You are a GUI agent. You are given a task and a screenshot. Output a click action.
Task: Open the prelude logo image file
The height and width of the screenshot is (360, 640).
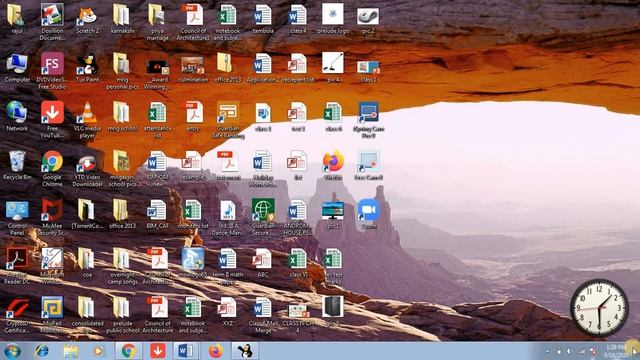click(x=333, y=20)
